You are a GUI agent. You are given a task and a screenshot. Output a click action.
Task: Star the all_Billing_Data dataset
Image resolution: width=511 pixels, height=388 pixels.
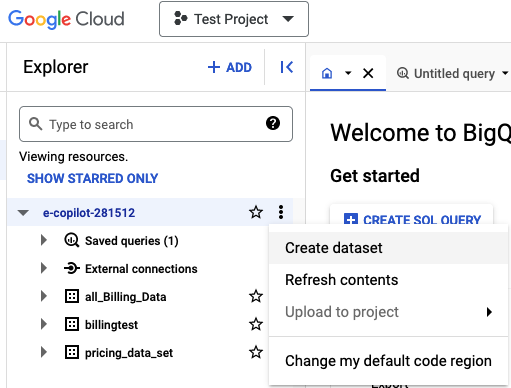256,296
